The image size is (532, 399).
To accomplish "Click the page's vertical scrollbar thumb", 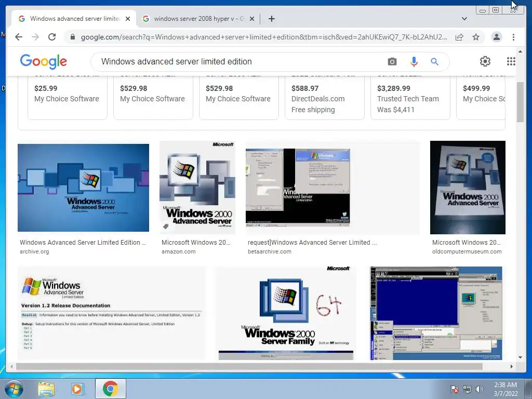I will click(x=520, y=102).
